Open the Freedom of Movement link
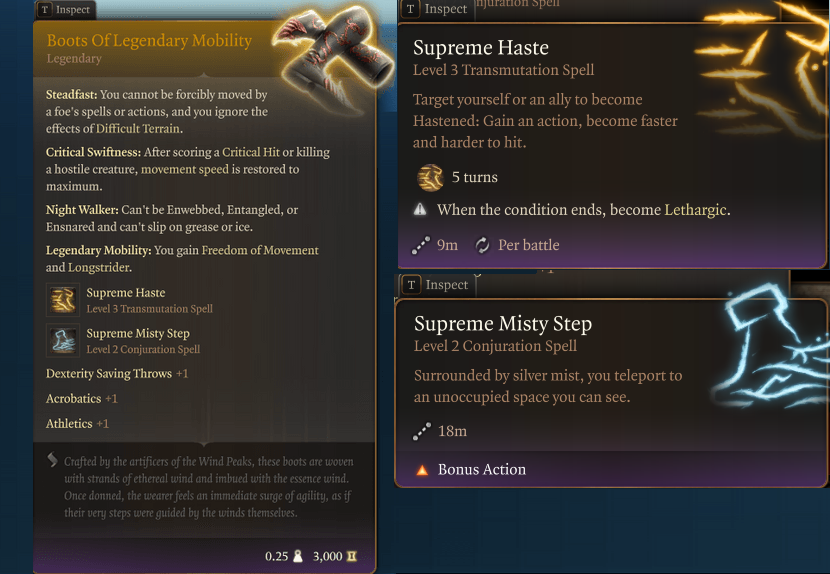Image resolution: width=830 pixels, height=574 pixels. pos(260,250)
